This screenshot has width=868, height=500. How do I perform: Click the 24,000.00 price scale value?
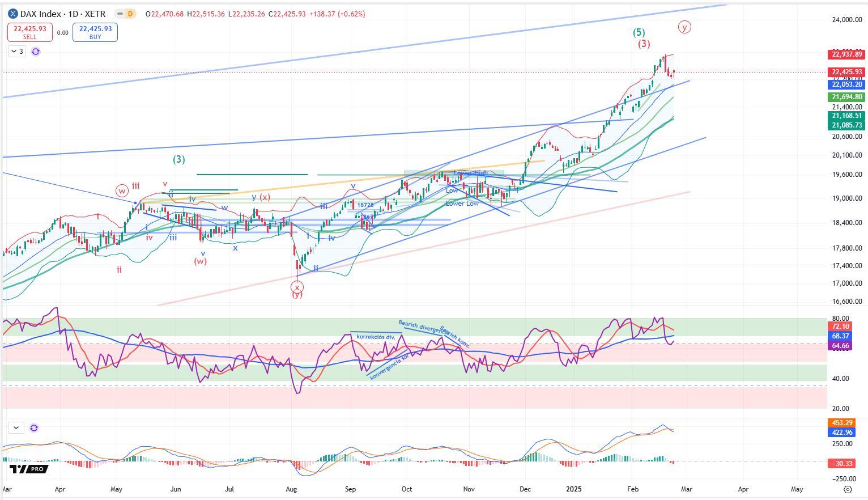[x=847, y=20]
